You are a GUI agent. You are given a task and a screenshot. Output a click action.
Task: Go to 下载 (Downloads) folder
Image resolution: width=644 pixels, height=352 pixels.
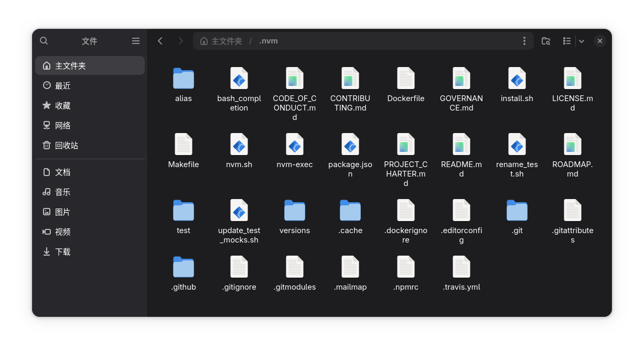pos(63,252)
